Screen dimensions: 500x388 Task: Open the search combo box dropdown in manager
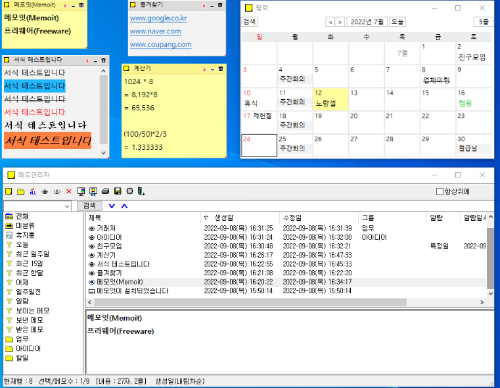coord(67,206)
